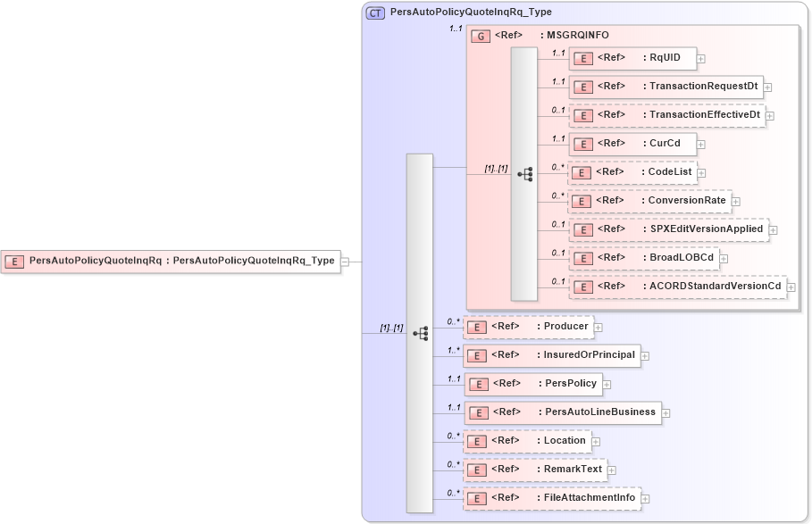
Task: Select the E icon on the RqUID element
Action: (x=583, y=58)
